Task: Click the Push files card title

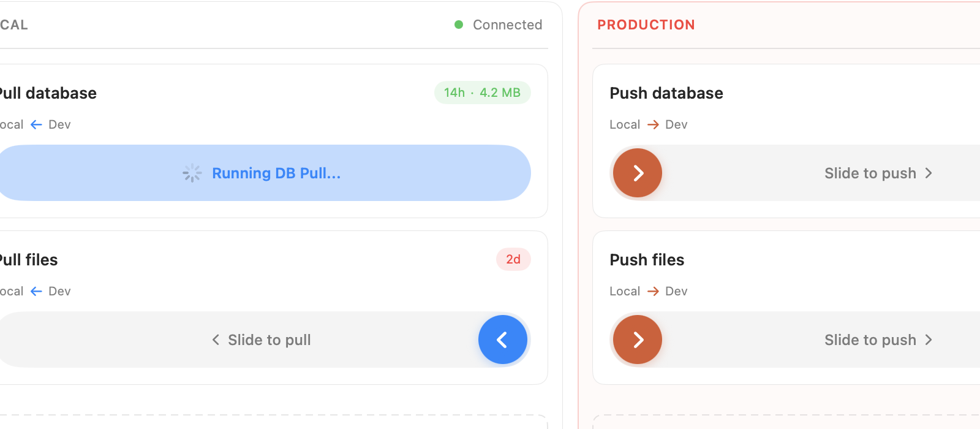Action: click(x=647, y=260)
